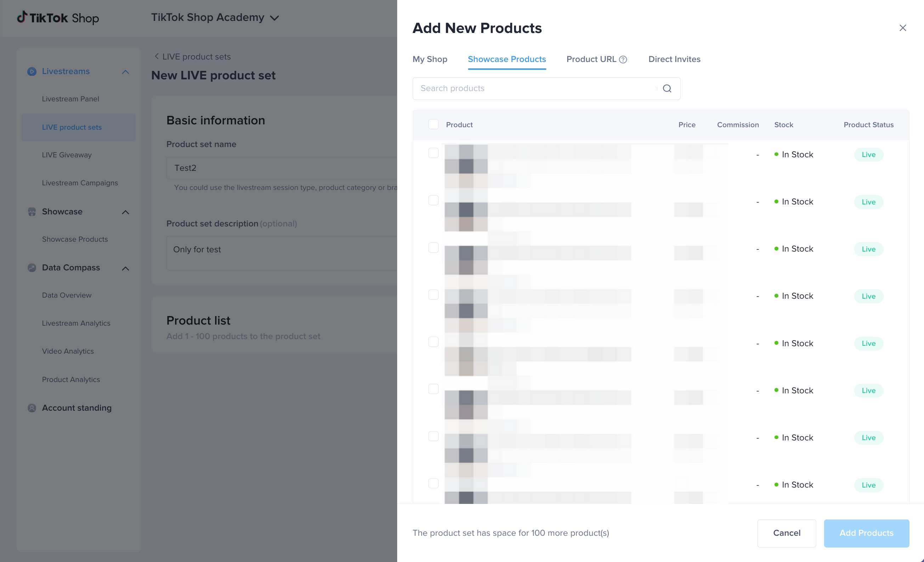The image size is (924, 562).
Task: Click the Add Products button
Action: [x=866, y=533]
